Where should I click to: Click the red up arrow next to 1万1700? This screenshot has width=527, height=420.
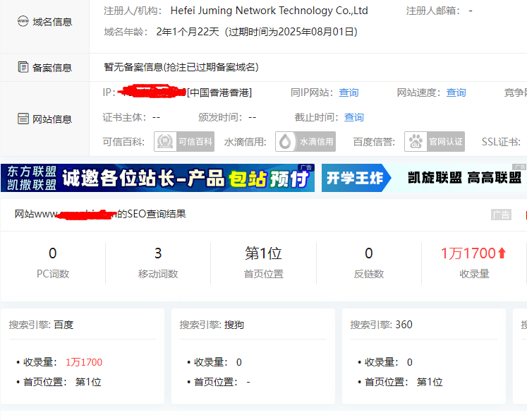(502, 253)
